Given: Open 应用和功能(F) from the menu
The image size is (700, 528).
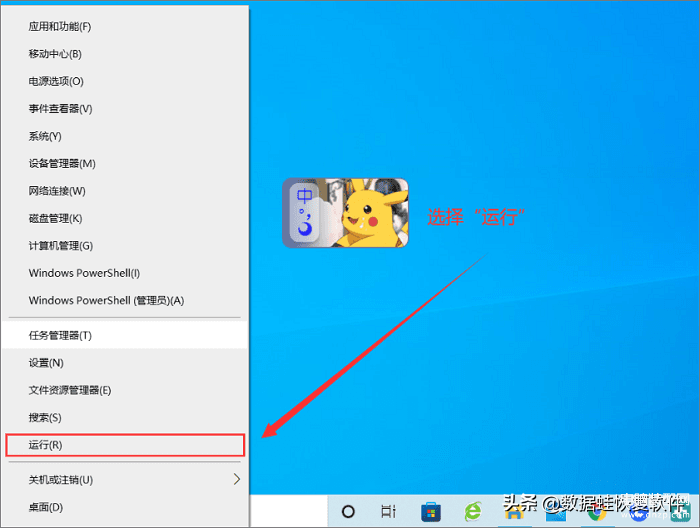Looking at the screenshot, I should [x=125, y=27].
